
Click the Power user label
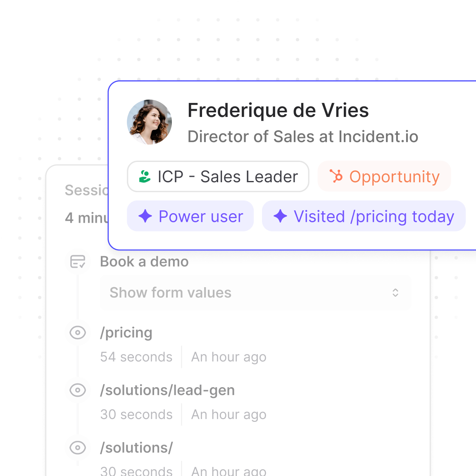point(201,217)
